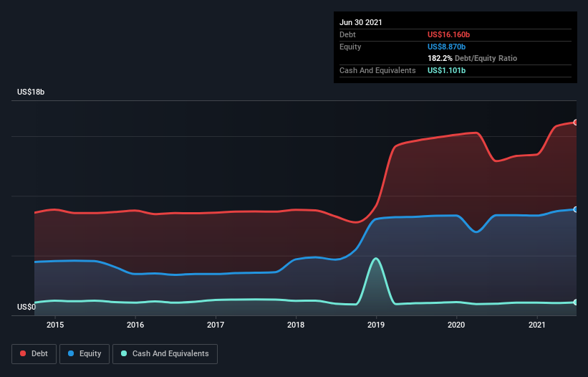The height and width of the screenshot is (377, 588).
Task: Click the 2017 x-axis label
Action: coord(216,325)
